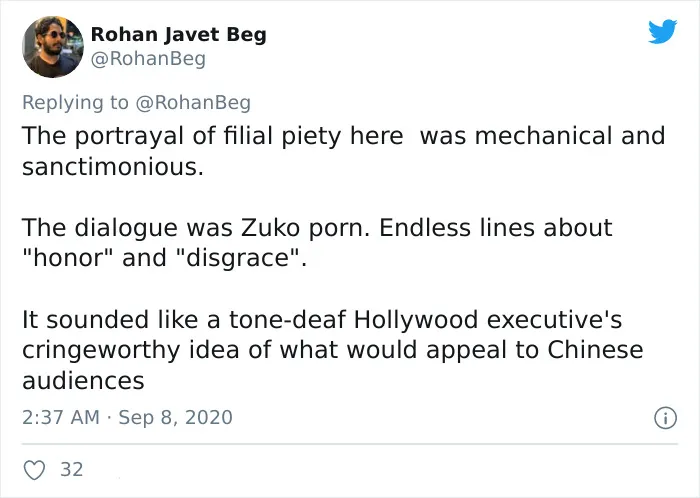Follow the @RohanBeg link in Replying to

(193, 103)
